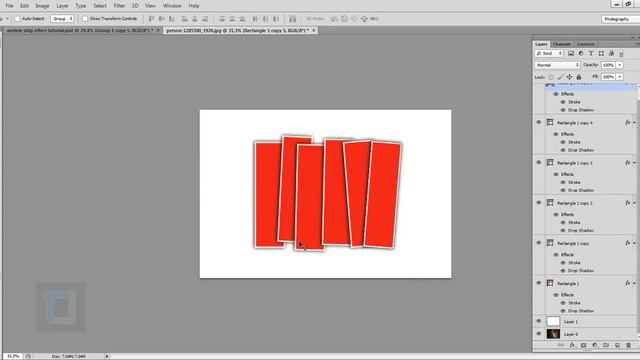Hide the Rectangle 1 copy 2 layer

point(538,203)
